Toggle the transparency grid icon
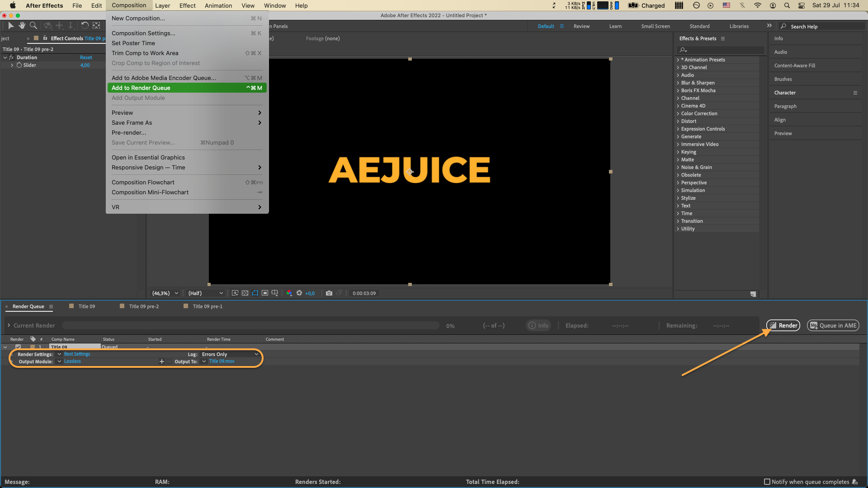 pos(245,293)
